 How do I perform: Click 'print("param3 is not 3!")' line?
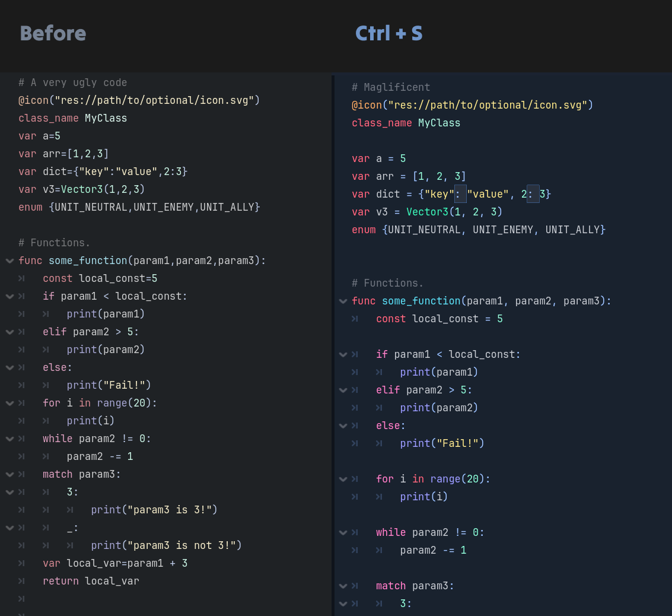click(166, 546)
